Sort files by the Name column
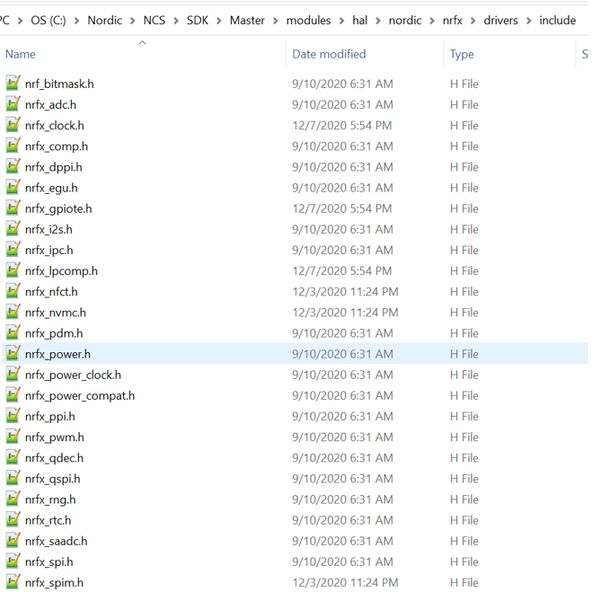Screen dimensions: 600x592 pyautogui.click(x=20, y=54)
